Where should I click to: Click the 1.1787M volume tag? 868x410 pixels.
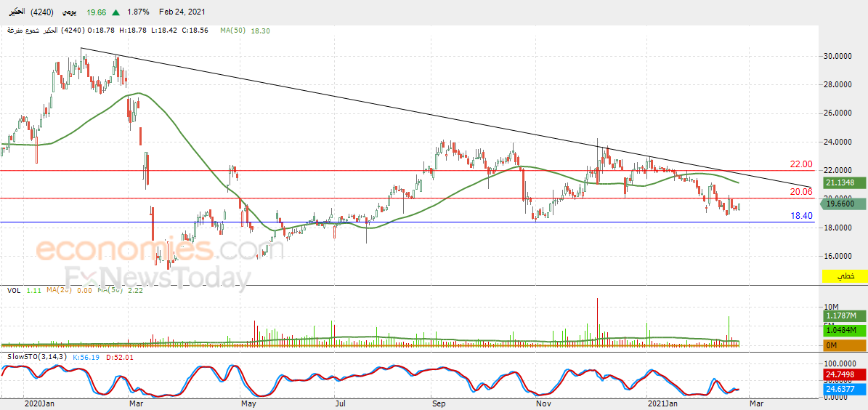845,316
